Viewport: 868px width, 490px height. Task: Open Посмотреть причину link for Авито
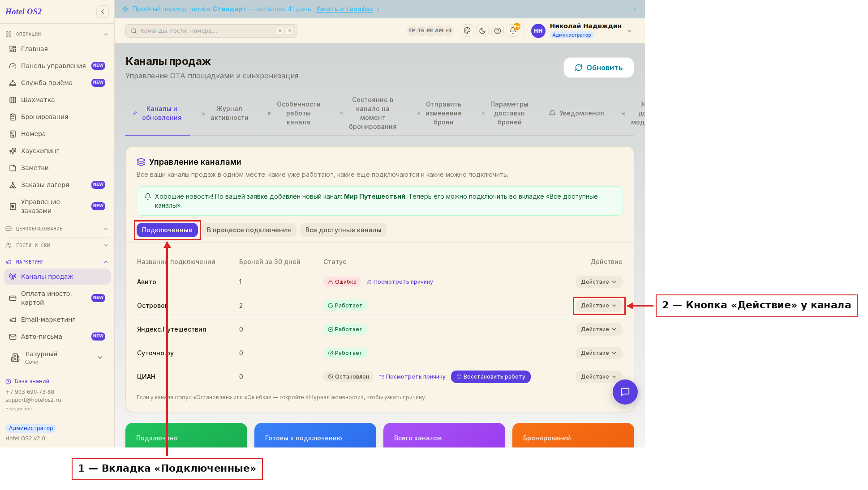pyautogui.click(x=400, y=282)
